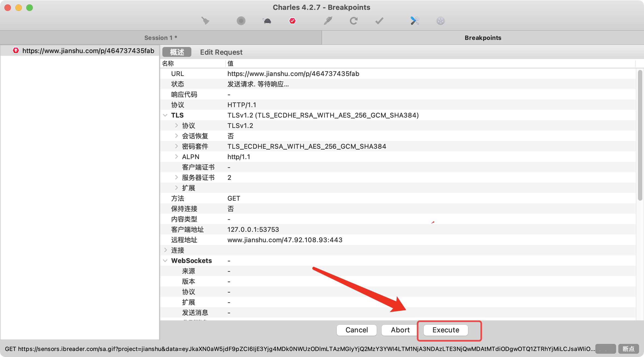Open the Settings gear icon
644x357 pixels.
440,21
